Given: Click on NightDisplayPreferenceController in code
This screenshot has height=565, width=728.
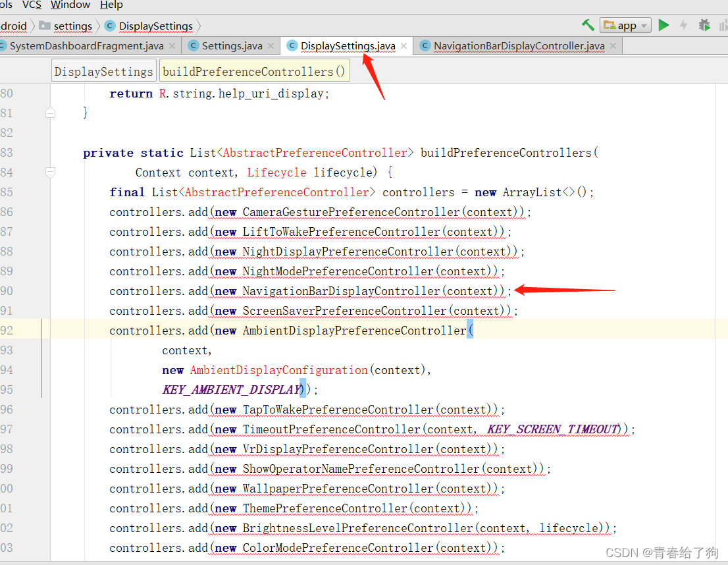Looking at the screenshot, I should [x=348, y=252].
